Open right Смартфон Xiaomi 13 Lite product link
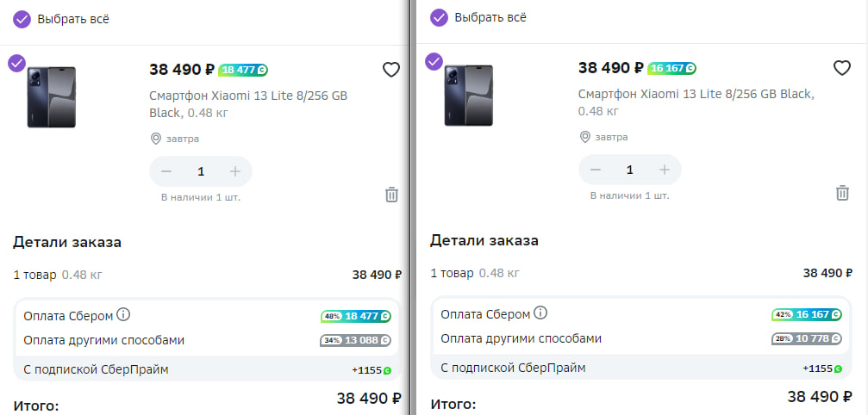868x415 pixels. tap(696, 102)
